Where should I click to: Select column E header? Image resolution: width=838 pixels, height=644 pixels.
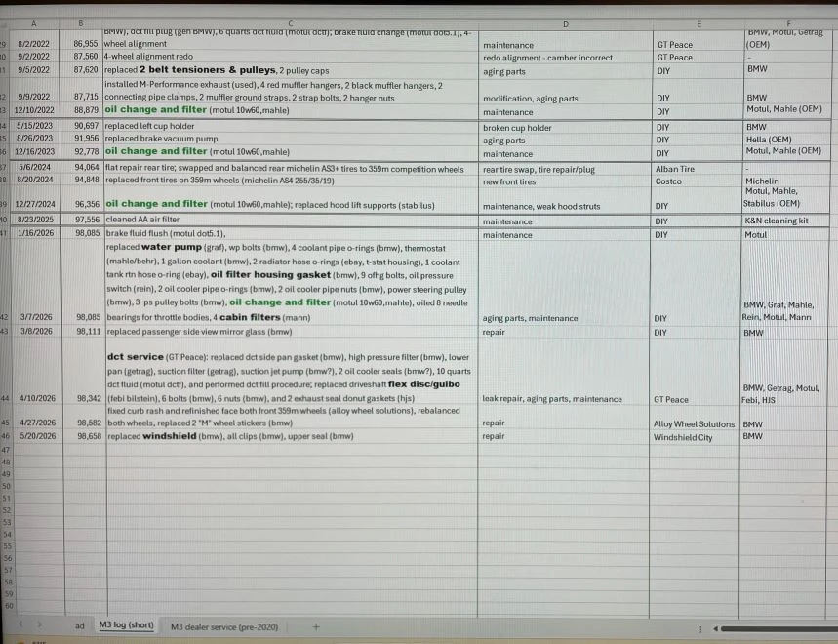click(x=698, y=24)
